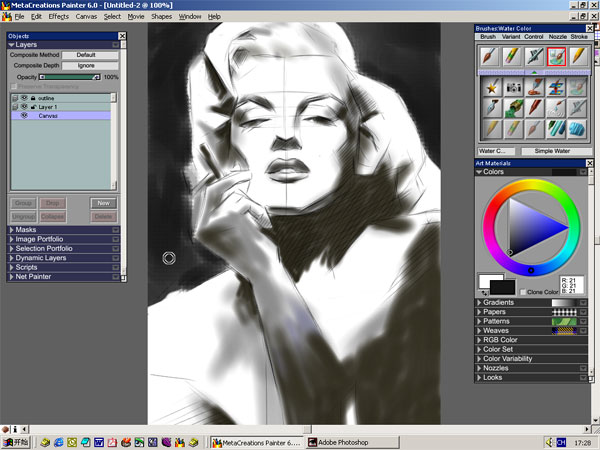The width and height of the screenshot is (600, 450).
Task: Click the Delete layer button
Action: pyautogui.click(x=104, y=217)
